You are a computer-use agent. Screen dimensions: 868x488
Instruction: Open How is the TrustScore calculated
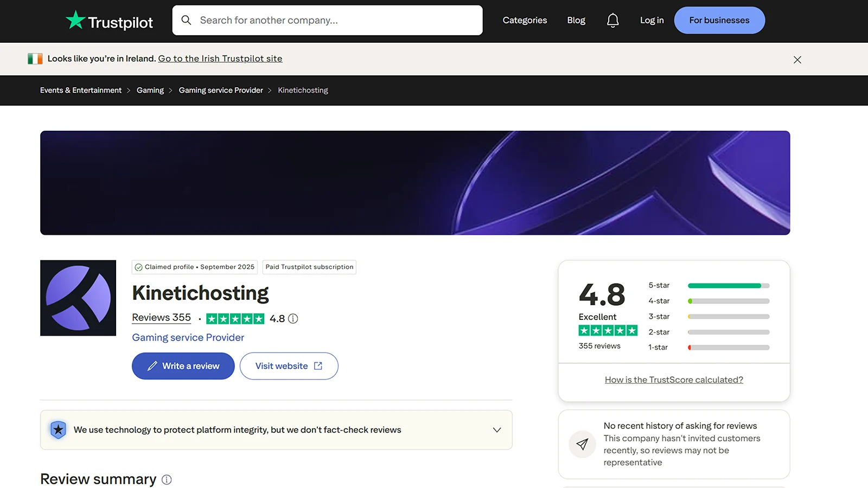(x=674, y=380)
